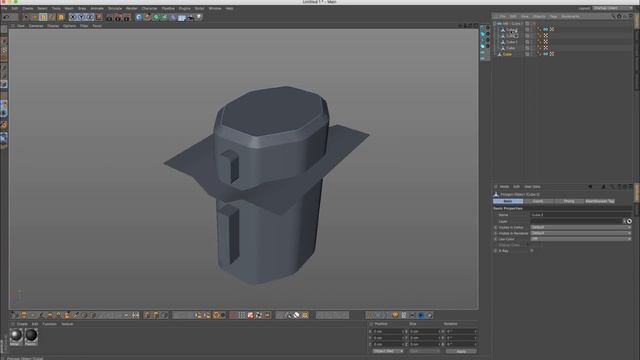Click the Apply button in Coordinates
Image resolution: width=640 pixels, height=360 pixels.
[461, 351]
